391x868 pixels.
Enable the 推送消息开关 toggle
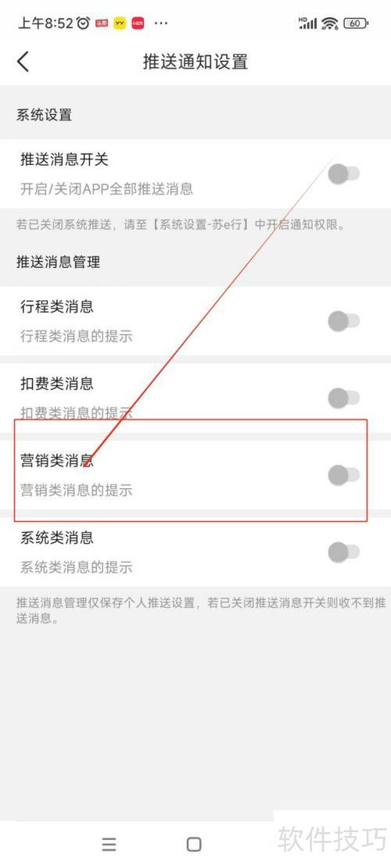click(x=343, y=174)
